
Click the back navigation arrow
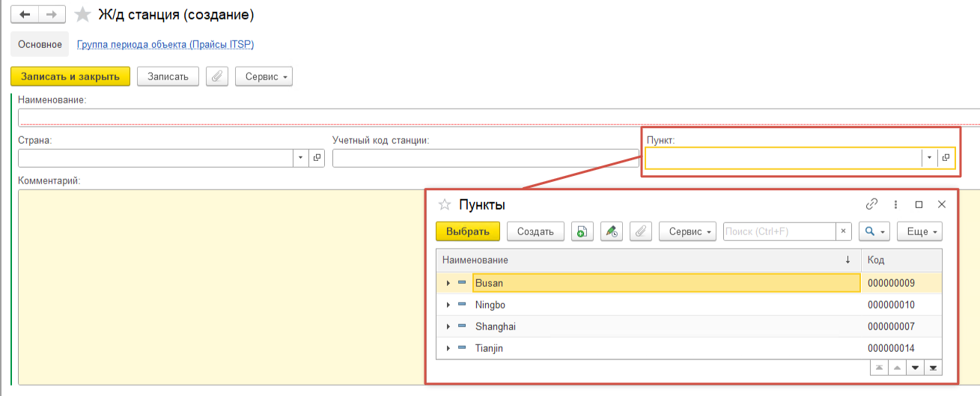click(x=24, y=14)
